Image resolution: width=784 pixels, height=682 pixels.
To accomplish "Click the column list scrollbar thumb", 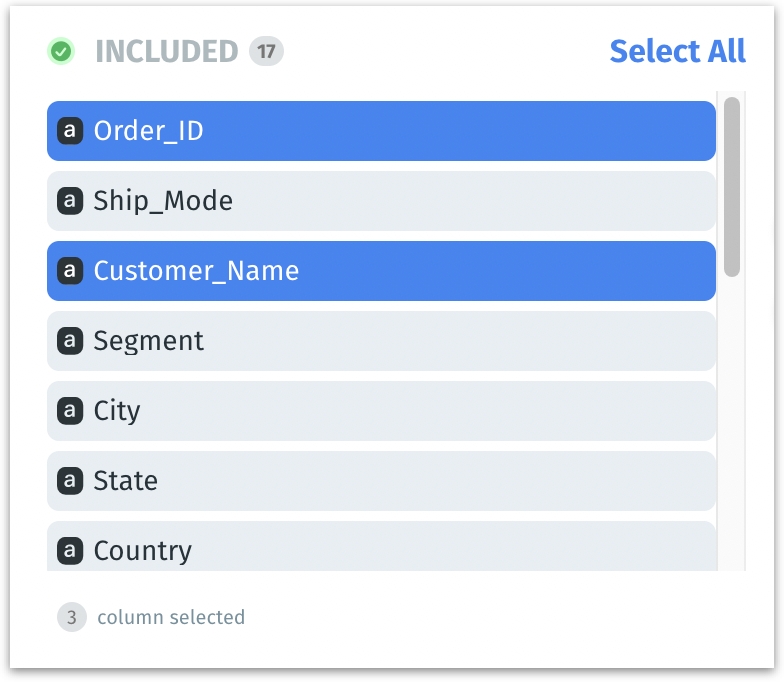I will pyautogui.click(x=732, y=186).
